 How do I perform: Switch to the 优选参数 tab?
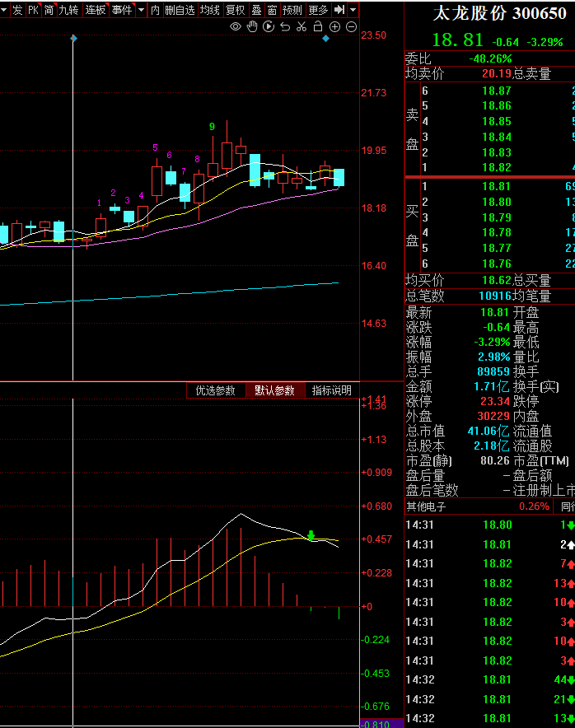click(216, 390)
